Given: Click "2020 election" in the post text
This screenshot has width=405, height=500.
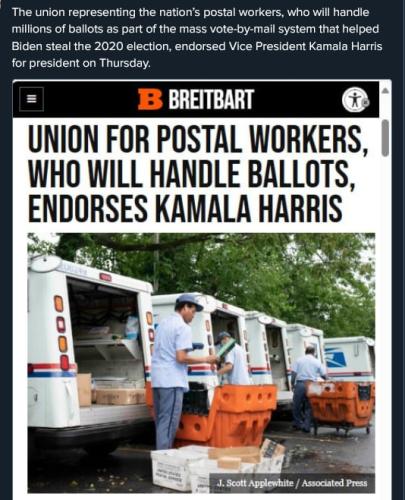Looking at the screenshot, I should [133, 46].
